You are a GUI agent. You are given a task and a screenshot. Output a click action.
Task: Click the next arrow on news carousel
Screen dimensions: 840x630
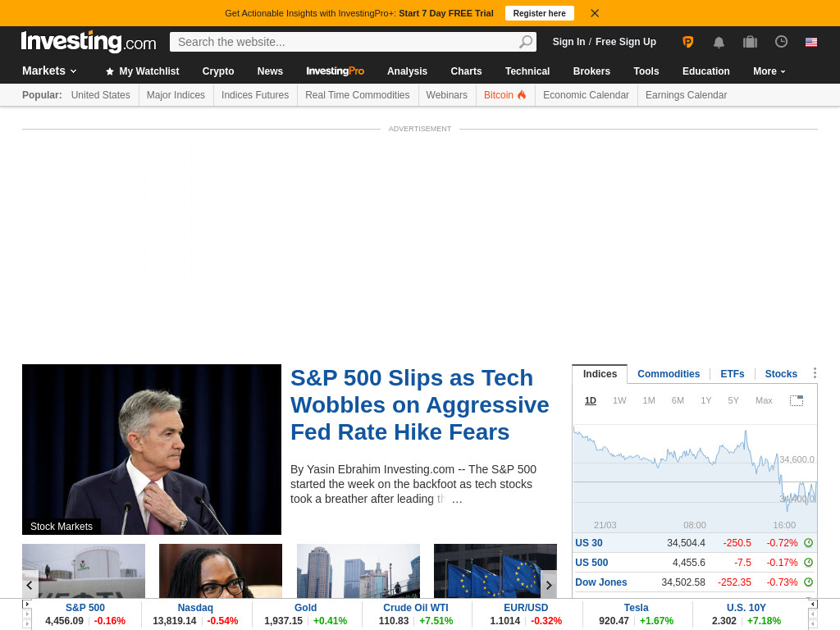(549, 585)
